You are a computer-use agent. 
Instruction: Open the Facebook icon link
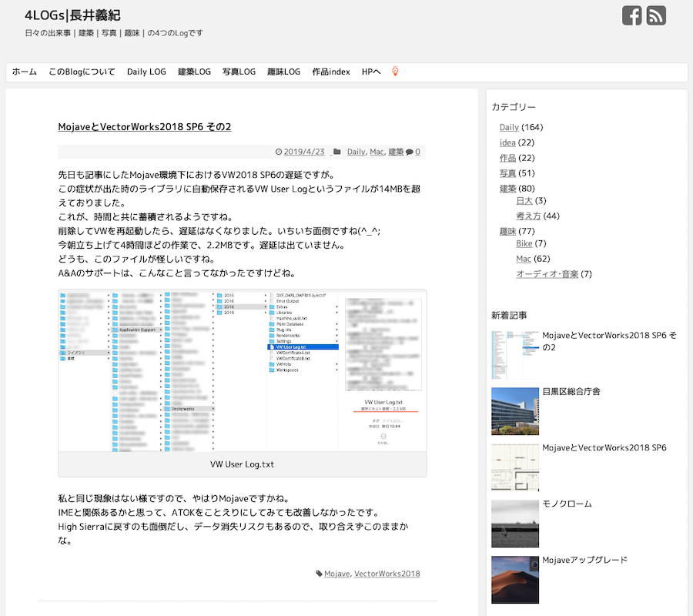pyautogui.click(x=631, y=16)
